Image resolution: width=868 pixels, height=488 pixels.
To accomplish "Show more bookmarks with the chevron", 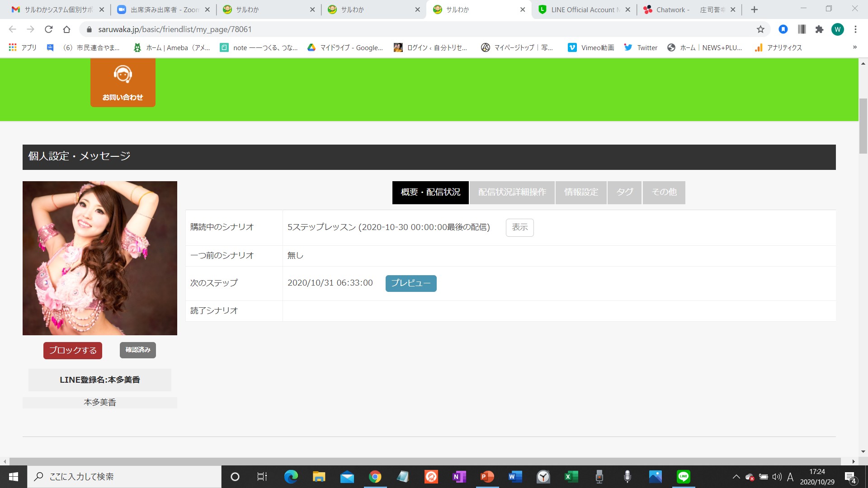I will pos(854,47).
